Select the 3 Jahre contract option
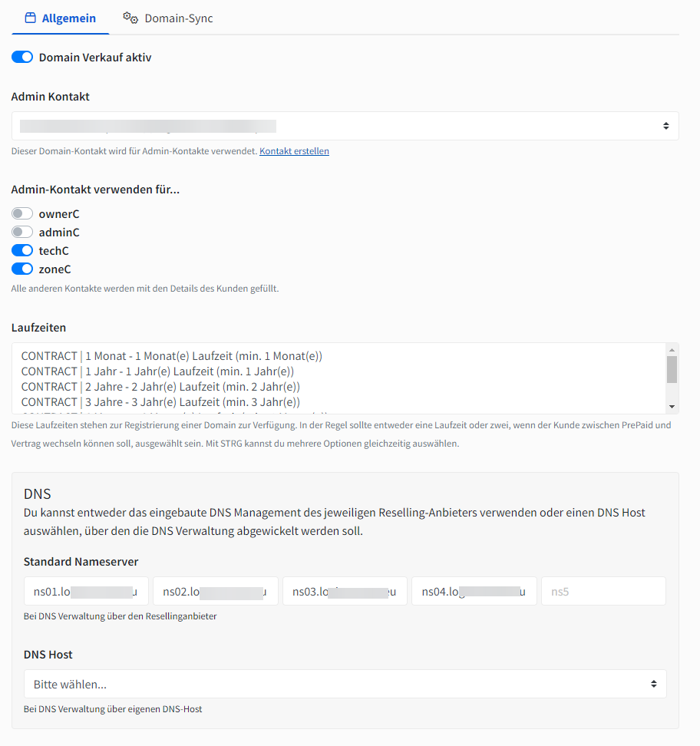 click(160, 402)
